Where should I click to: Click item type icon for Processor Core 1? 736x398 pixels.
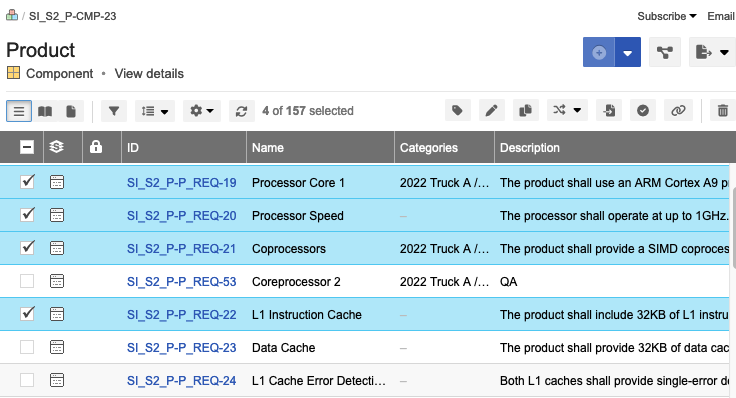click(x=57, y=182)
